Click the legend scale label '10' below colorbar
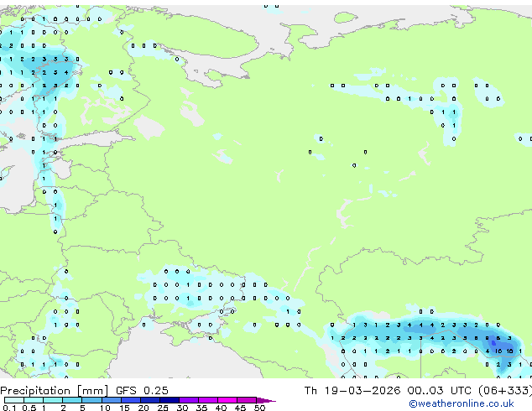532x411 pixels. click(105, 408)
